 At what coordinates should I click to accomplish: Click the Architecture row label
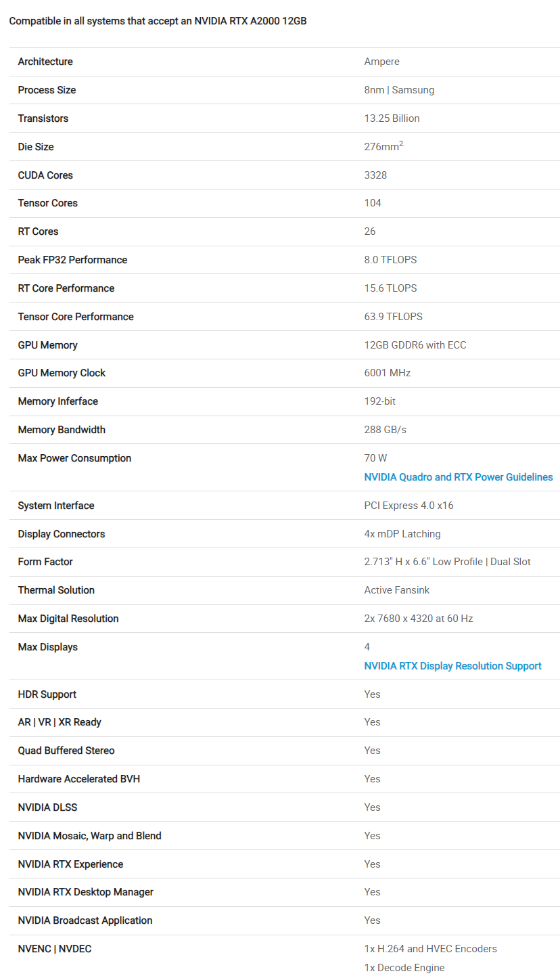point(45,62)
